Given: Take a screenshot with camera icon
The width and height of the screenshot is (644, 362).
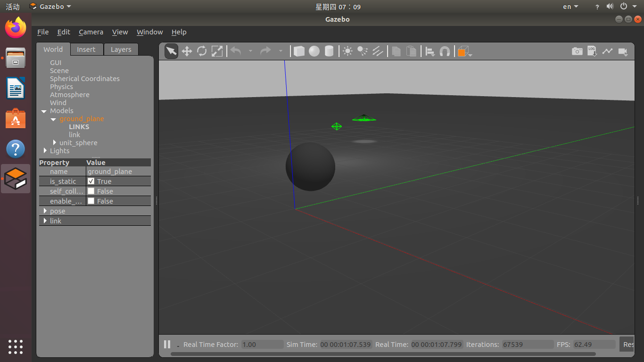Looking at the screenshot, I should [577, 51].
